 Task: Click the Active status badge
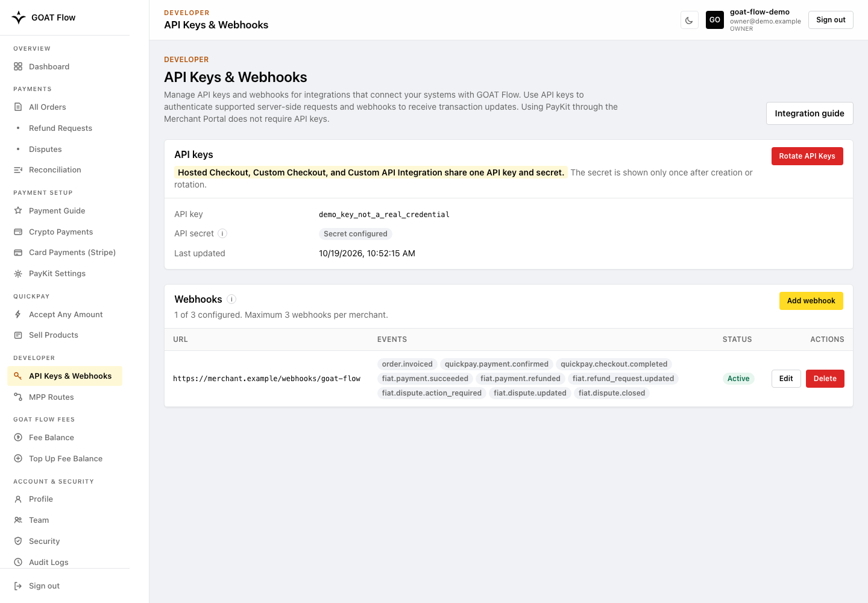pos(738,379)
